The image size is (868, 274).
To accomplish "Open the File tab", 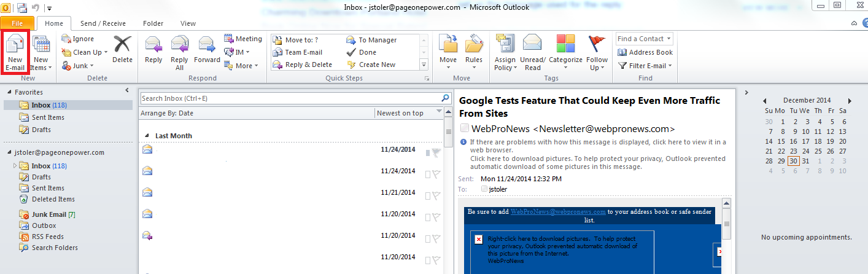I will (17, 23).
